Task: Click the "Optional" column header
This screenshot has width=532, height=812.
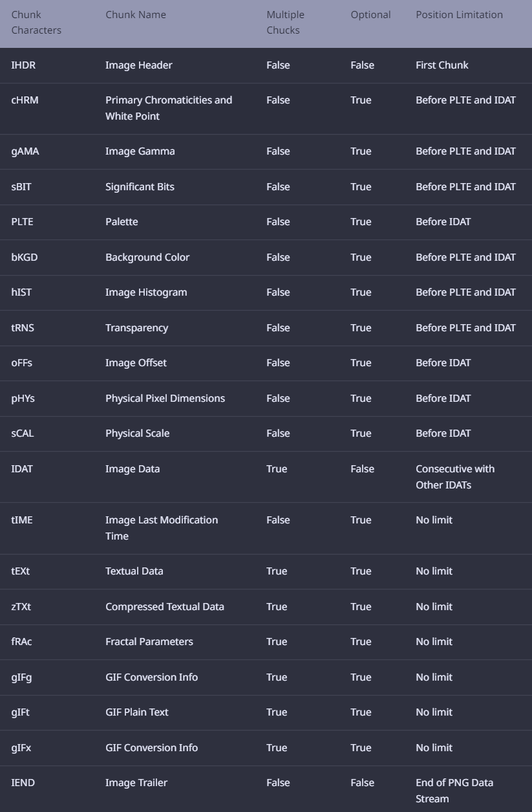Action: (370, 15)
